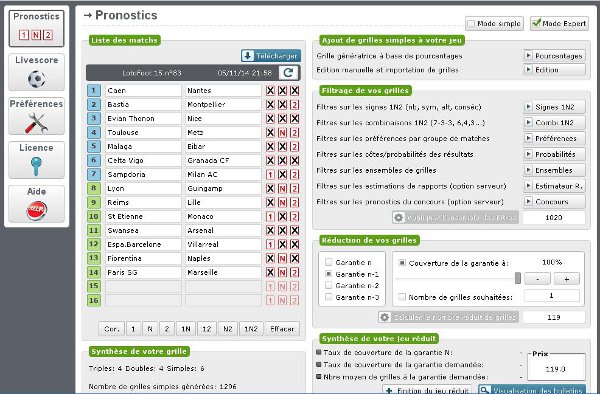Click the filtered grid count 1020 field
The image size is (600, 394).
pos(554,217)
